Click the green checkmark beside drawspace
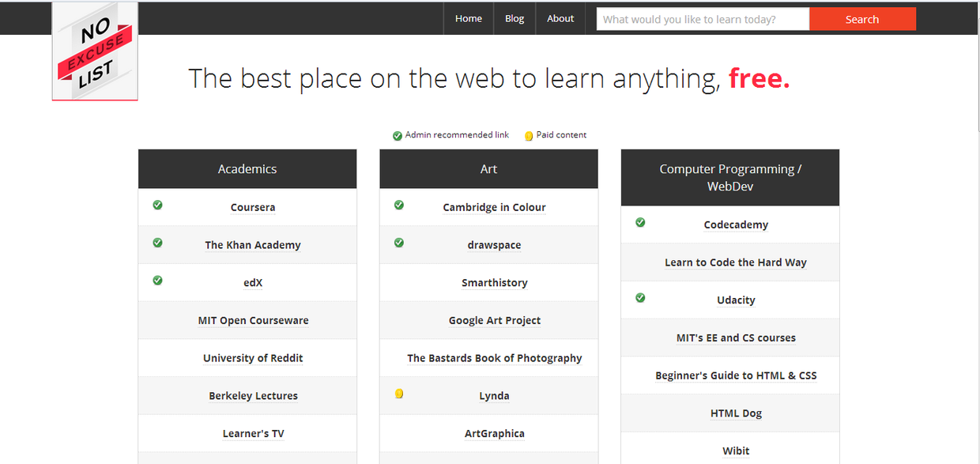 click(x=399, y=243)
